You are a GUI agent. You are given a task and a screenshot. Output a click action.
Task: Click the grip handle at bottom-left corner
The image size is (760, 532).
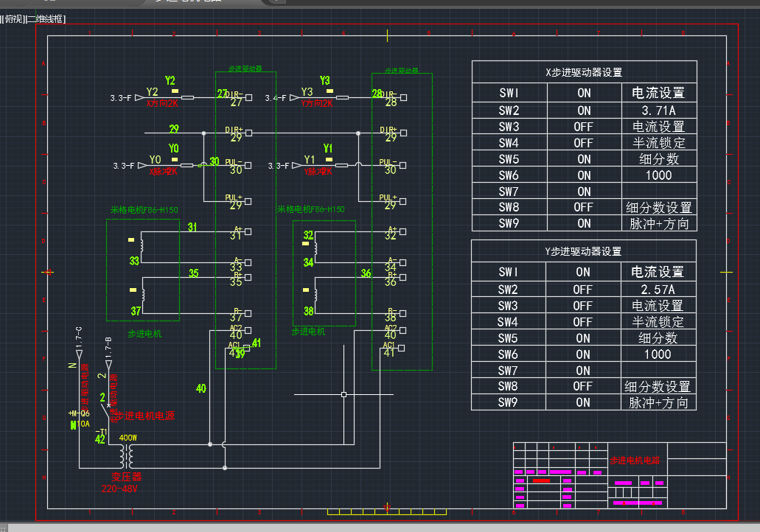(x=4, y=528)
